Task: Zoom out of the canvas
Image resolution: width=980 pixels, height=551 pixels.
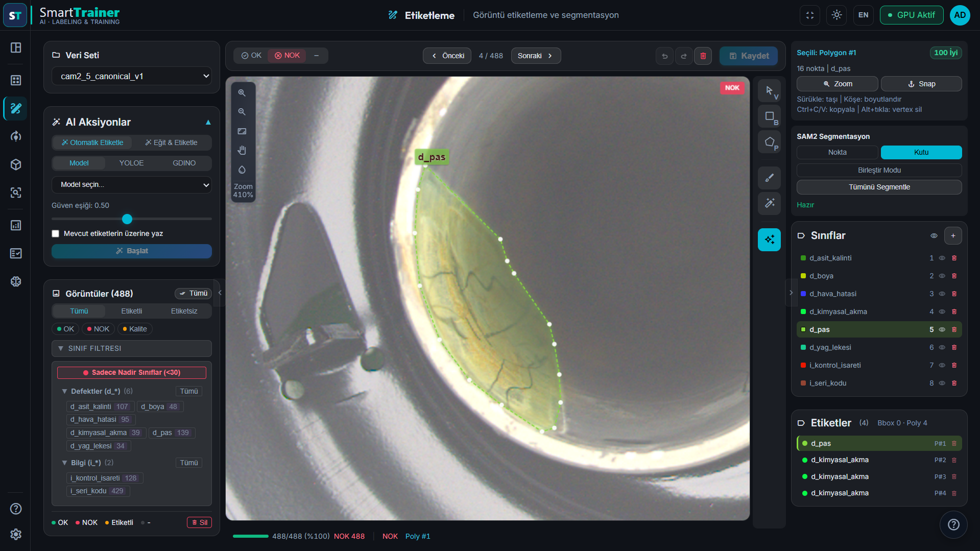Action: (242, 112)
